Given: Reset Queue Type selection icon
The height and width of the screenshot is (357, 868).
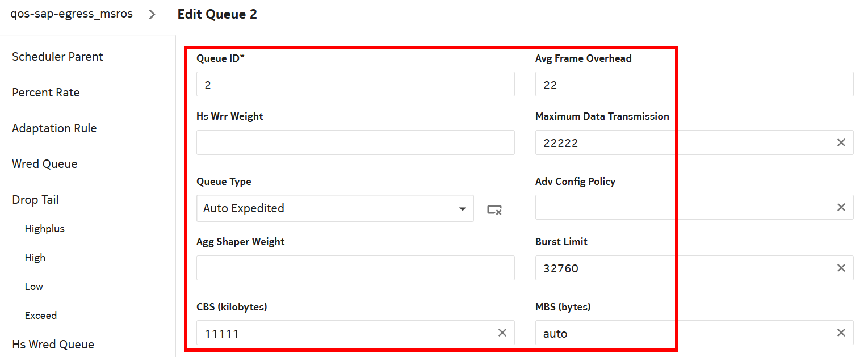Looking at the screenshot, I should coord(494,210).
